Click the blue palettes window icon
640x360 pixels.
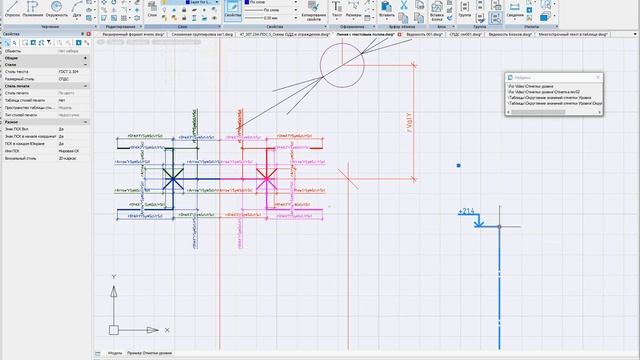544,17
